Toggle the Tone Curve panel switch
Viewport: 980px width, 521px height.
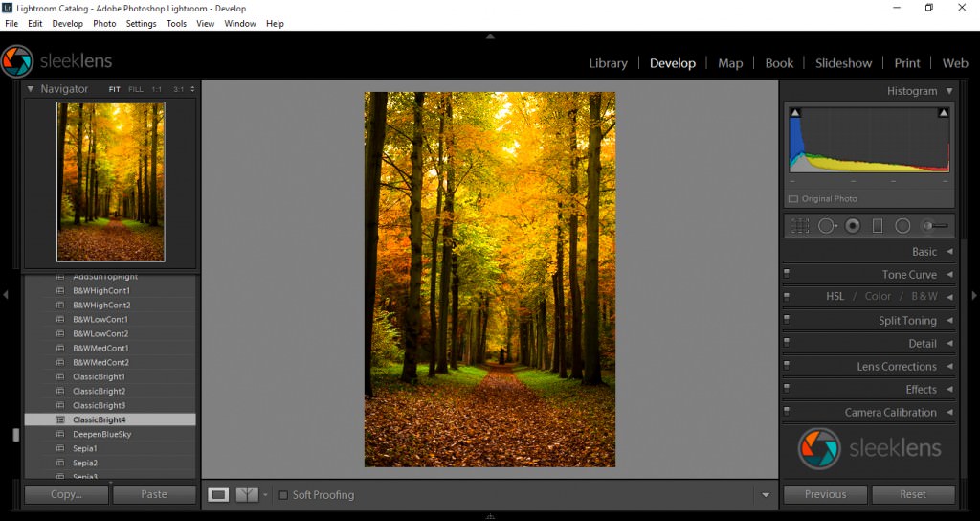pos(787,273)
